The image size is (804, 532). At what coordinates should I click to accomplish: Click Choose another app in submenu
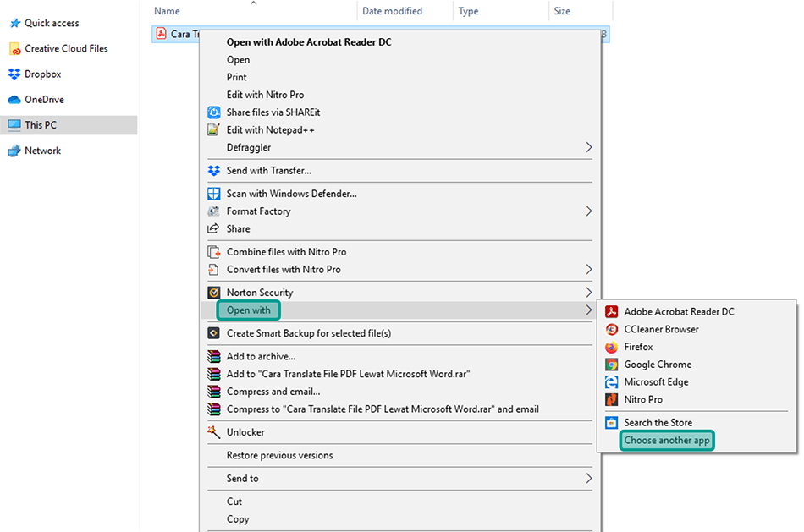point(667,441)
